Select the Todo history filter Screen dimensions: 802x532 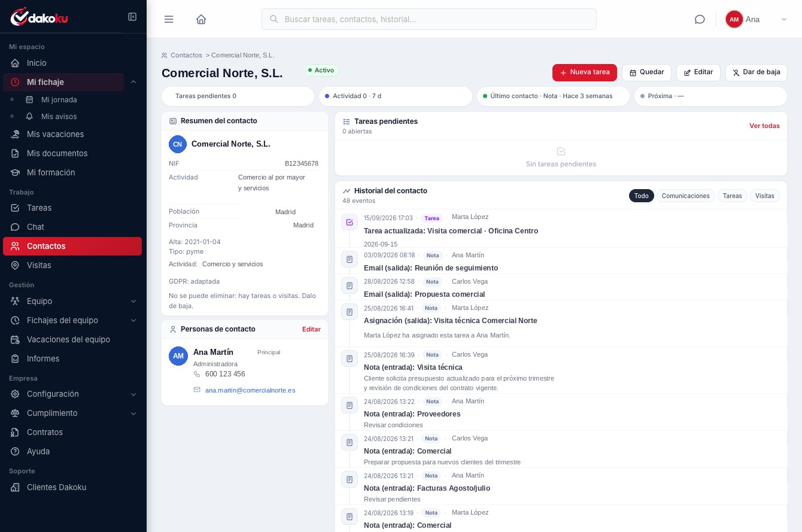point(642,196)
